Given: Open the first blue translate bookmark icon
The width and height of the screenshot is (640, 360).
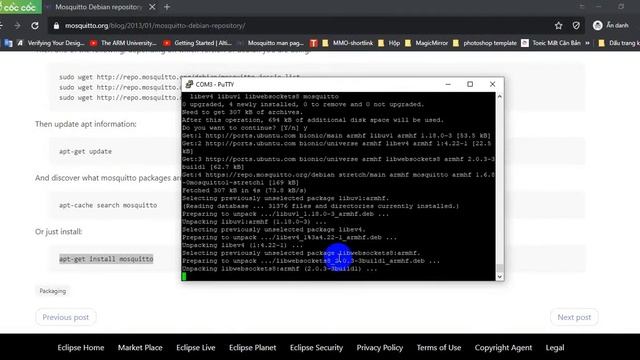Looking at the screenshot, I should tap(8, 43).
